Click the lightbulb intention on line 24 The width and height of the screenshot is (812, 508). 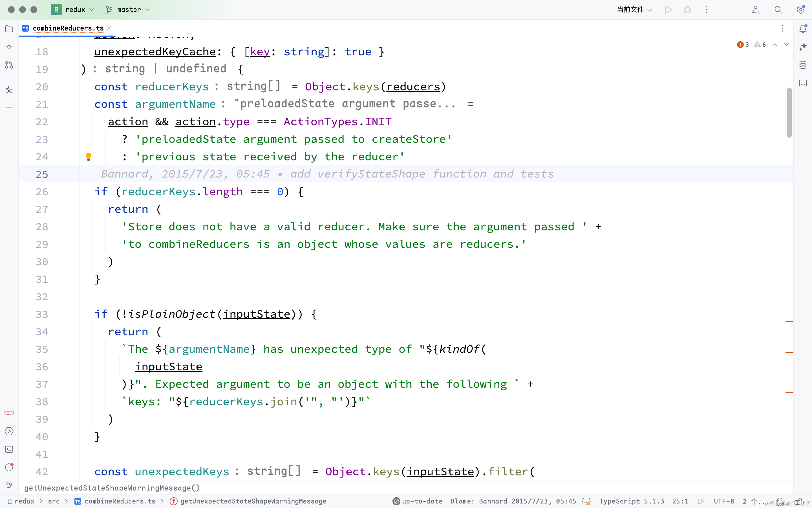click(89, 157)
